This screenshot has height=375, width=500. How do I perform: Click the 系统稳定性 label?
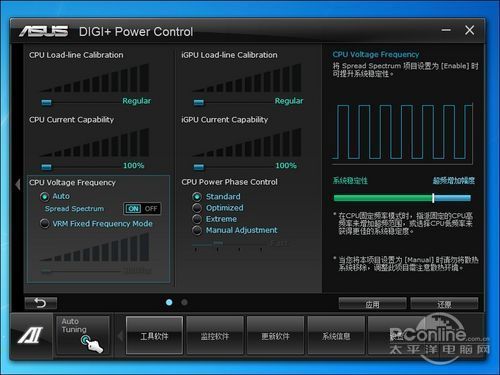[350, 181]
